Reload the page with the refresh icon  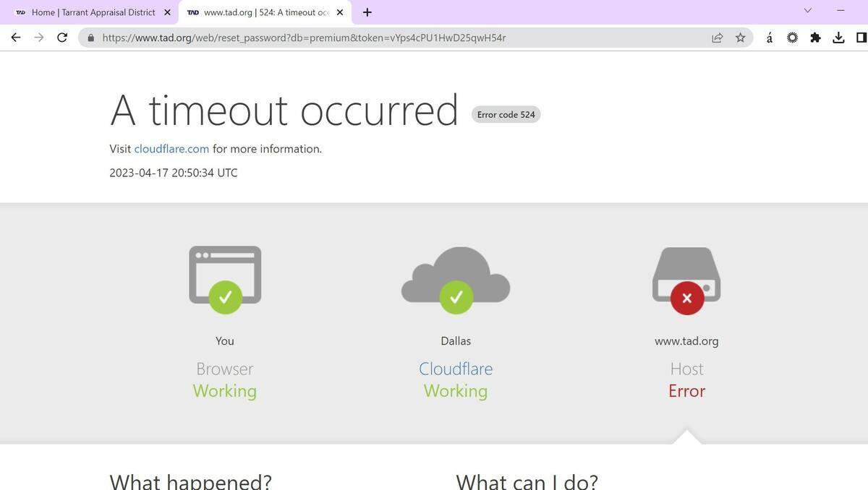tap(62, 38)
